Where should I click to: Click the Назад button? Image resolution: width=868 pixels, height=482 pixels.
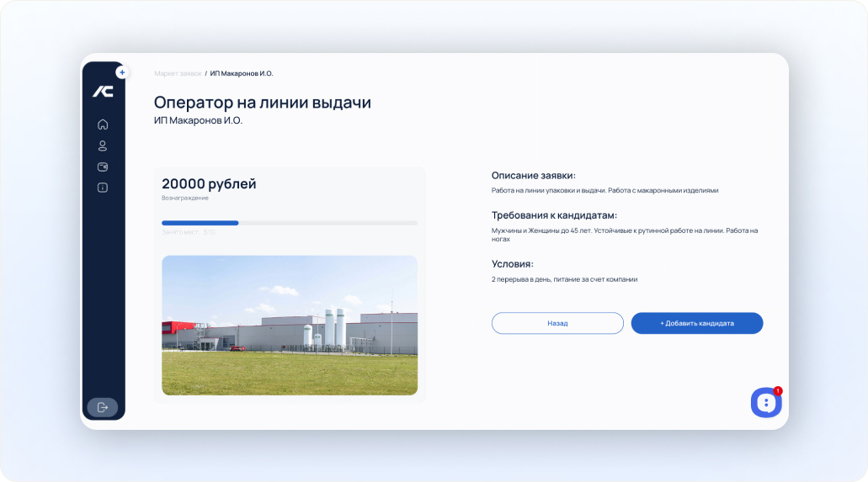click(557, 323)
